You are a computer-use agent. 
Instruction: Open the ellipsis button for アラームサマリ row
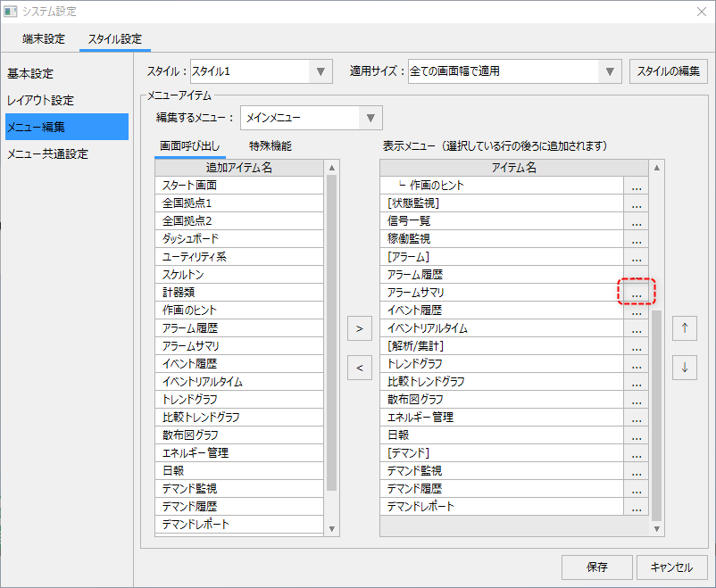point(636,293)
